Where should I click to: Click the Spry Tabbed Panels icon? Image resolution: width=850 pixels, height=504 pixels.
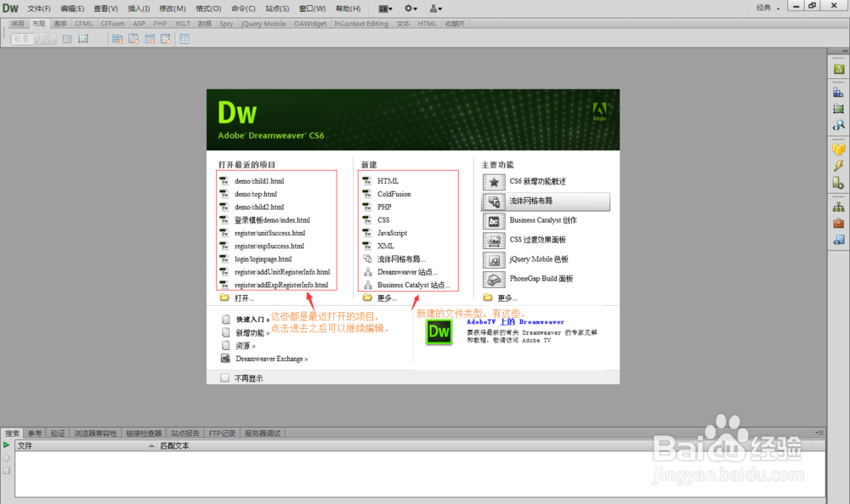tap(134, 39)
